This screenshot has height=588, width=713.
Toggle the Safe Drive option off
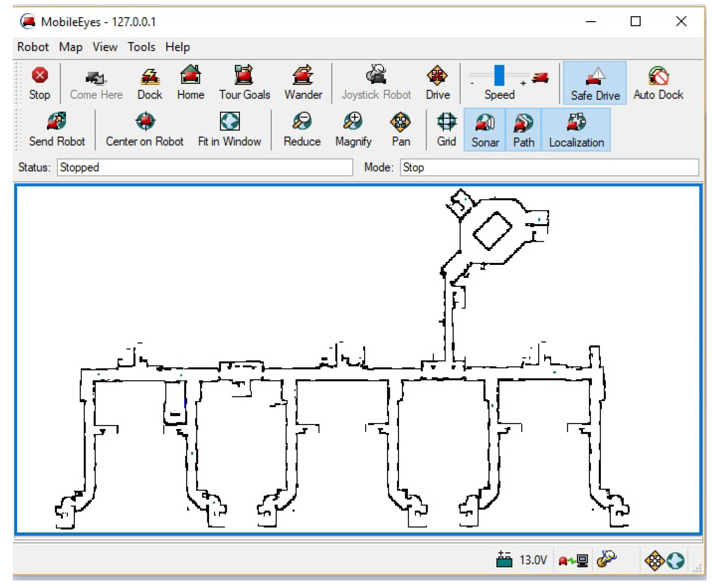[595, 83]
